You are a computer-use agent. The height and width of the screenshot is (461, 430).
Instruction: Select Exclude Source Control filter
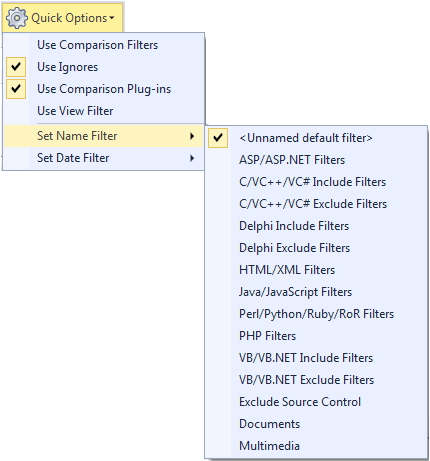pos(316,402)
